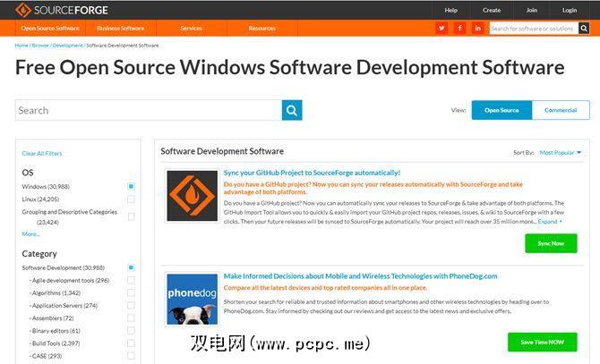The width and height of the screenshot is (600, 364).
Task: Focus the header software search field
Action: 534,29
